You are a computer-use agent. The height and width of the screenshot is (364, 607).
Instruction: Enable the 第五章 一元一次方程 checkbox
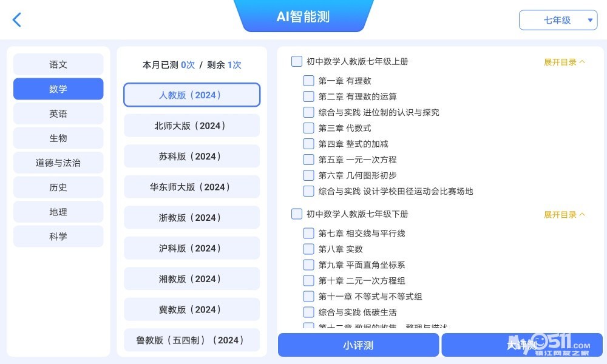click(x=309, y=160)
